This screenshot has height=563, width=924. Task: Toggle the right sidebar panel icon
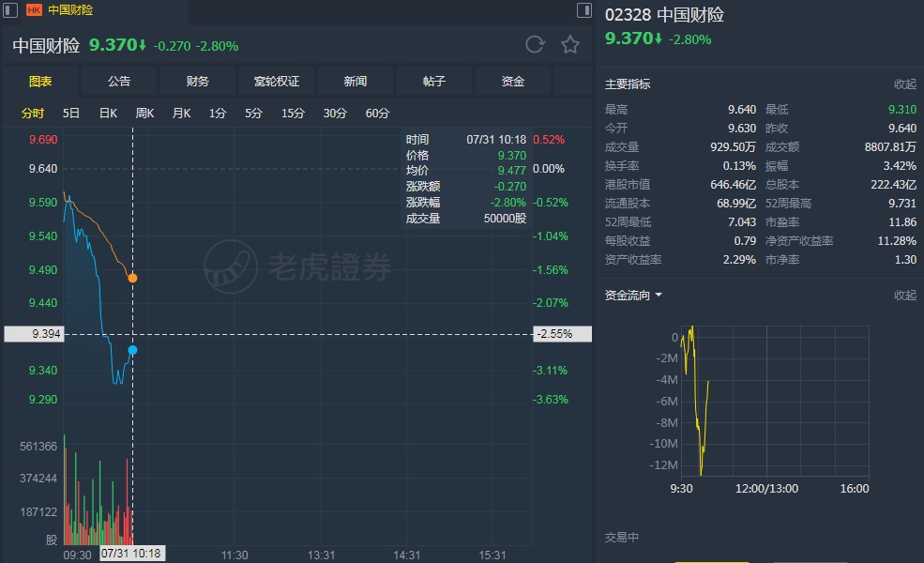click(x=583, y=9)
